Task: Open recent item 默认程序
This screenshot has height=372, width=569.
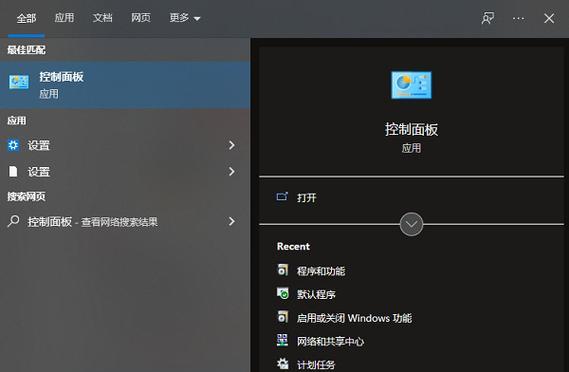Action: (x=316, y=294)
